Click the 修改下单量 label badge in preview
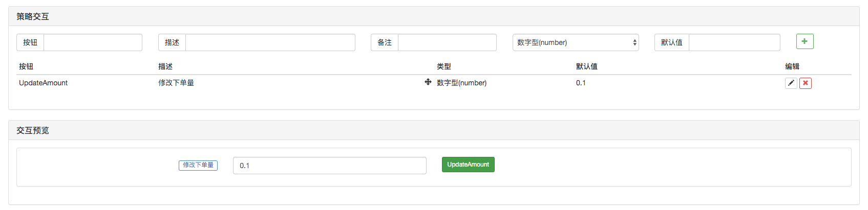Image resolution: width=868 pixels, height=210 pixels. point(198,165)
